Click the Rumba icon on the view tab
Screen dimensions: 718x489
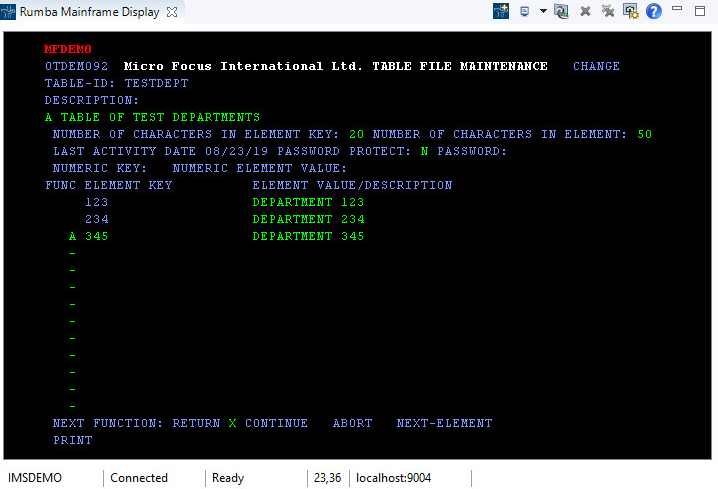click(10, 12)
